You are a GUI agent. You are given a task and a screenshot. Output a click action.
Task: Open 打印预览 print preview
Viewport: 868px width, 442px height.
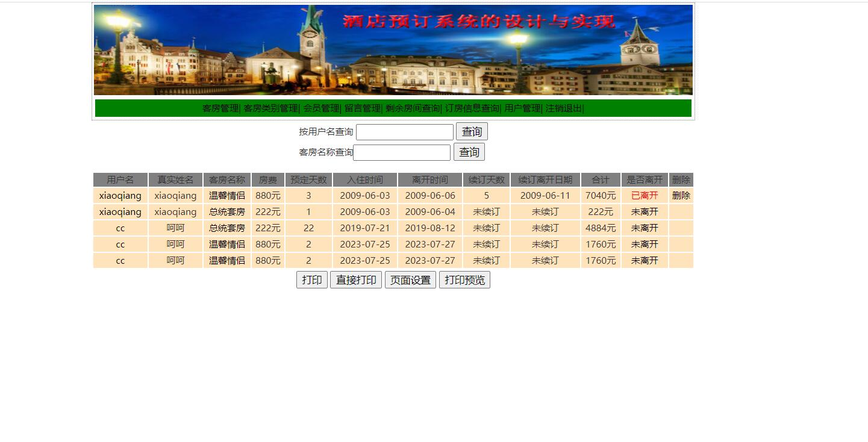point(464,280)
